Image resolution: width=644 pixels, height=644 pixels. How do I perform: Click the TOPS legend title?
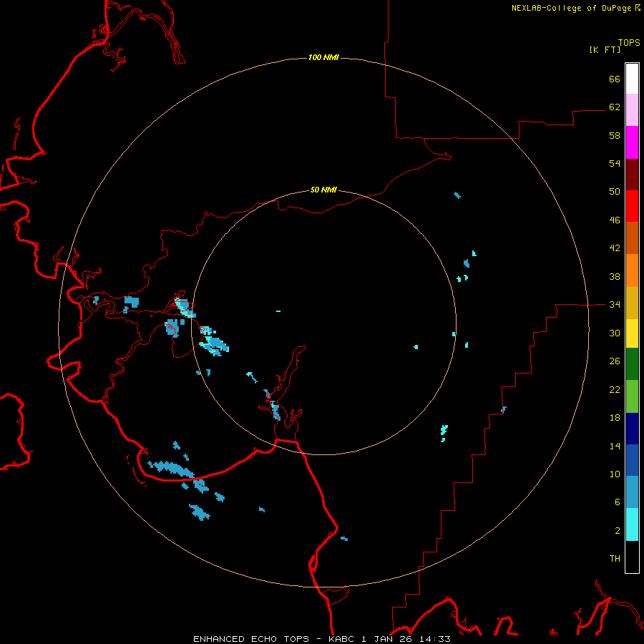tap(629, 43)
